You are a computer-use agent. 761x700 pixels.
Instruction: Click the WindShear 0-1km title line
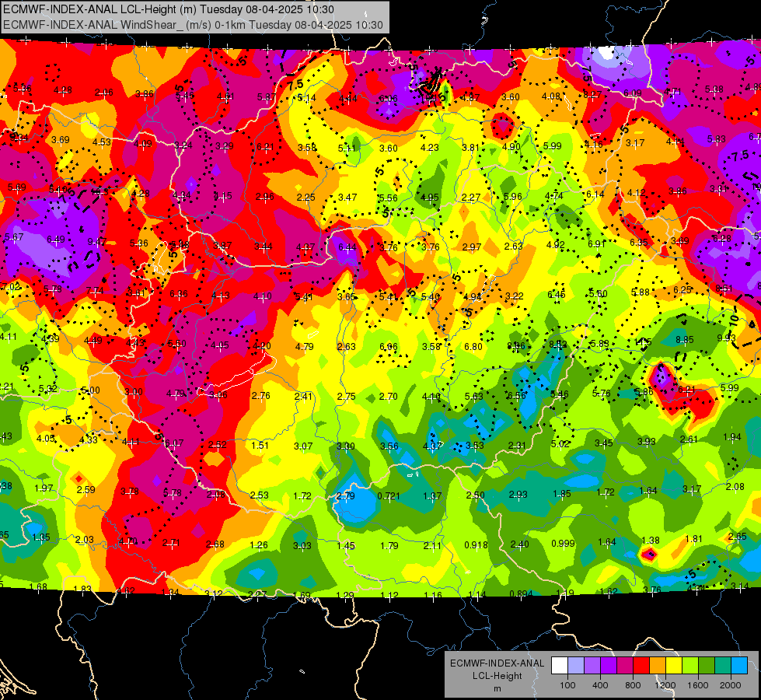pos(193,25)
